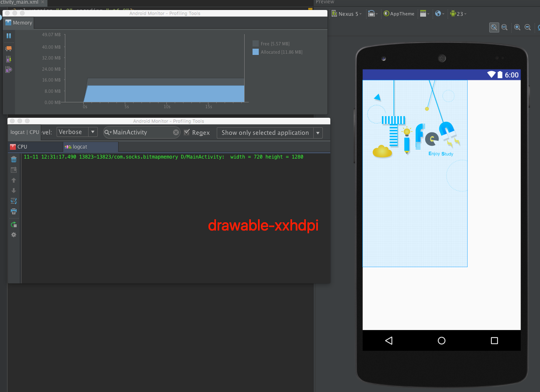Open the Nexus 5 device selector

pyautogui.click(x=347, y=14)
